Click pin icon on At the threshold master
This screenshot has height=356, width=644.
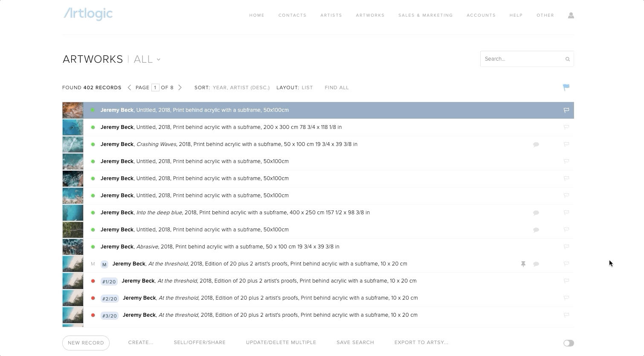[x=523, y=264]
